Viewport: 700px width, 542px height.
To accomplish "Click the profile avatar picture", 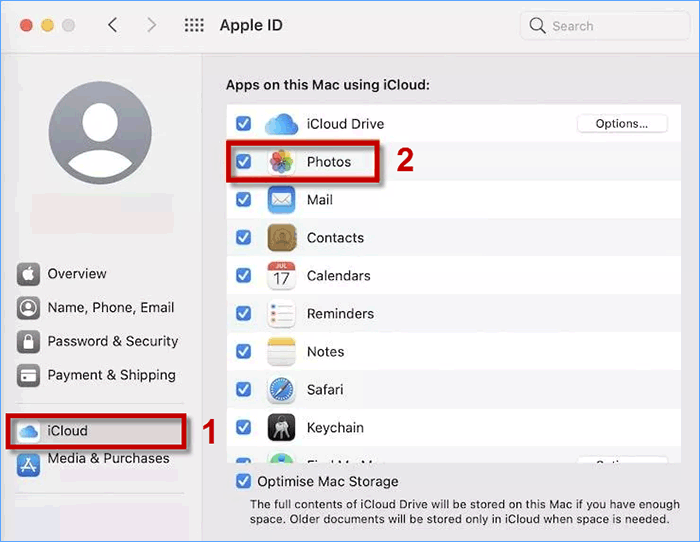I will point(100,133).
